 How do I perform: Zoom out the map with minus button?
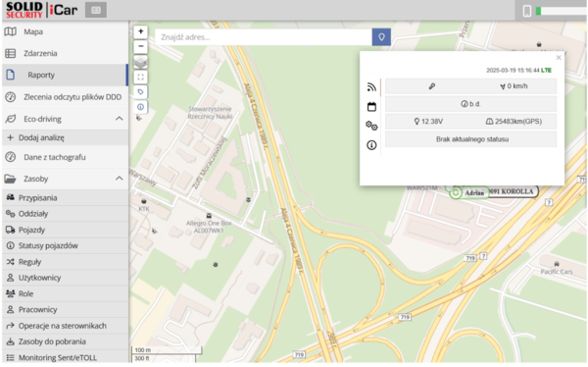click(x=140, y=46)
